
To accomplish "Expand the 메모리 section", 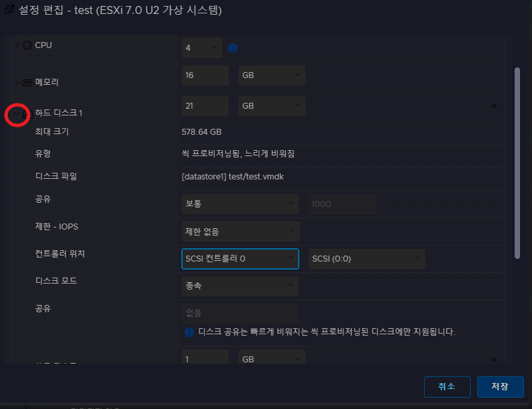I will tap(17, 82).
